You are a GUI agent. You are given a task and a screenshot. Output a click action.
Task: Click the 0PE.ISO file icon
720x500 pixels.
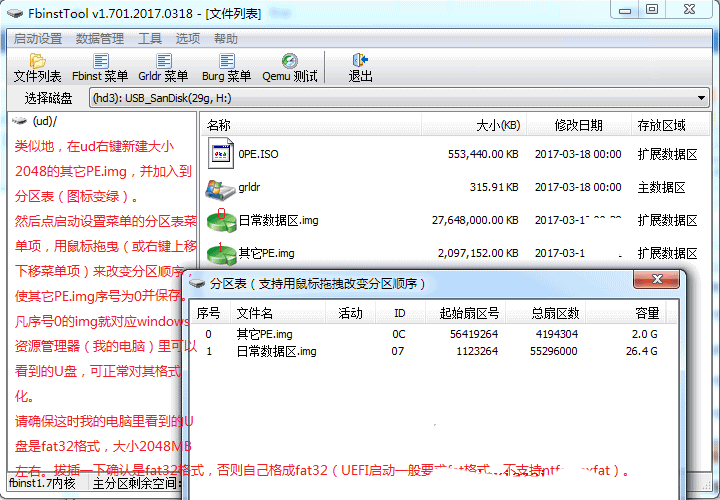[x=220, y=153]
